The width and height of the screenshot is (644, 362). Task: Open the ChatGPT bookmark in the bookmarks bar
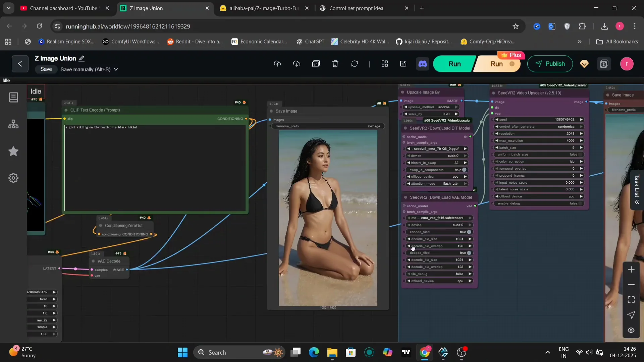point(311,42)
